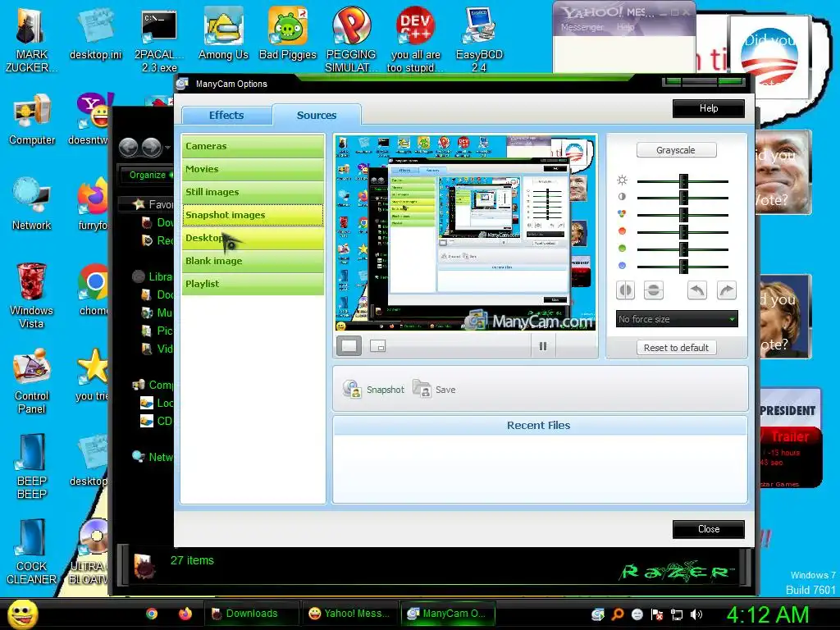Open the Dev-C++ desktop shortcut
The image size is (840, 630).
coord(415,39)
